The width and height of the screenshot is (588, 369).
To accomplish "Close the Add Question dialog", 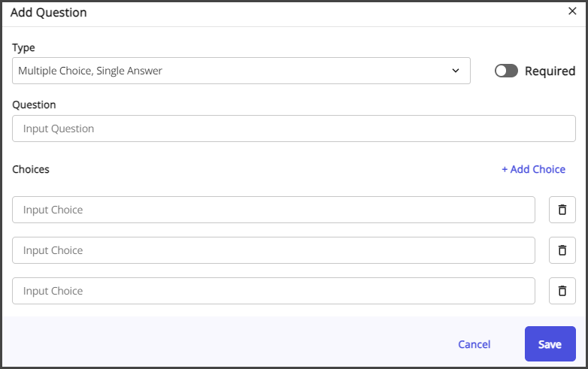I will 572,11.
